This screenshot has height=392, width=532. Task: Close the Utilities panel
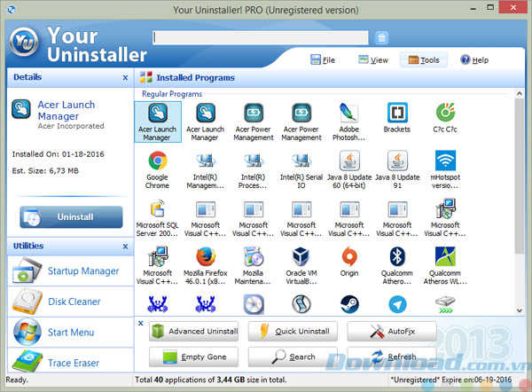pos(125,247)
